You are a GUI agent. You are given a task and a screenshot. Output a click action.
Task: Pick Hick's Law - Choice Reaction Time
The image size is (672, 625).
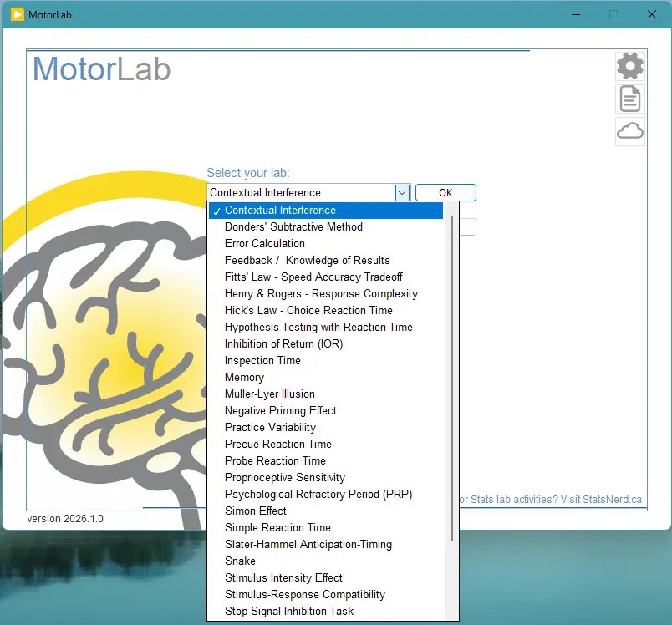326,311
